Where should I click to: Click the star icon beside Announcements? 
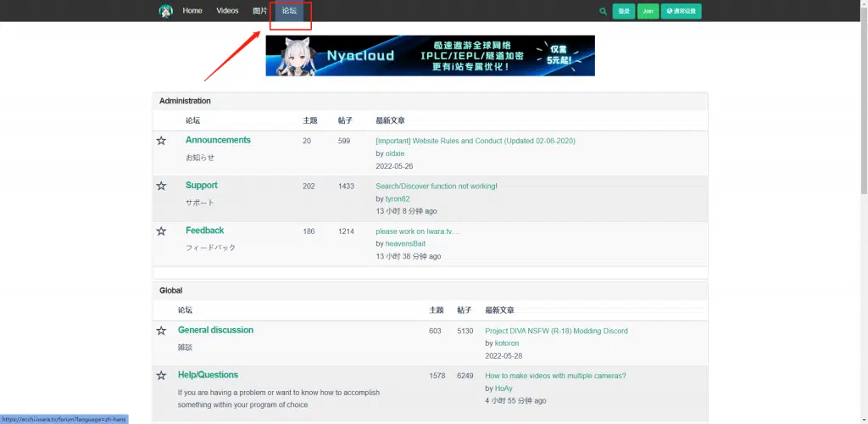click(161, 141)
